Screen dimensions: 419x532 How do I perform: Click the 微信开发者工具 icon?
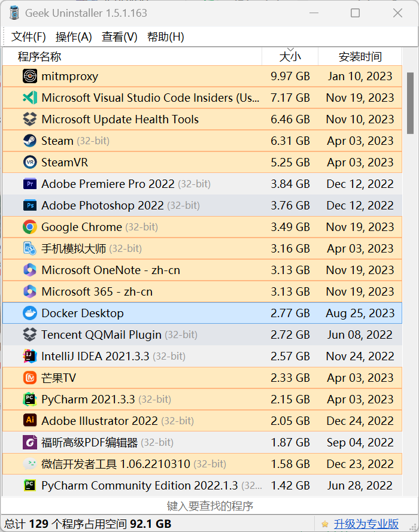coord(30,463)
